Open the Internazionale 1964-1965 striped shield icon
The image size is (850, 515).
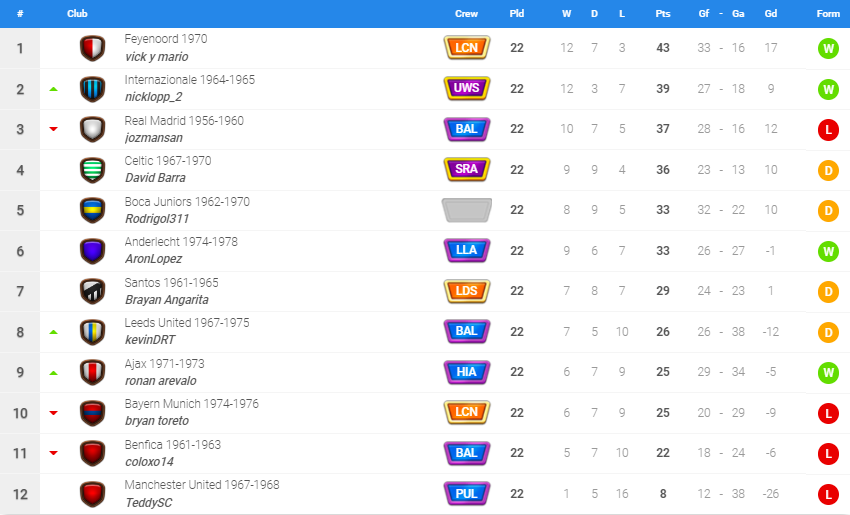tap(93, 89)
